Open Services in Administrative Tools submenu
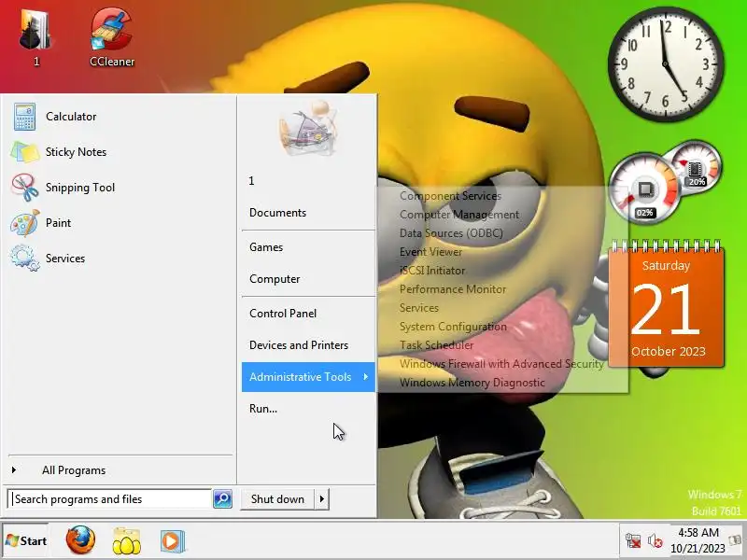 tap(502, 308)
